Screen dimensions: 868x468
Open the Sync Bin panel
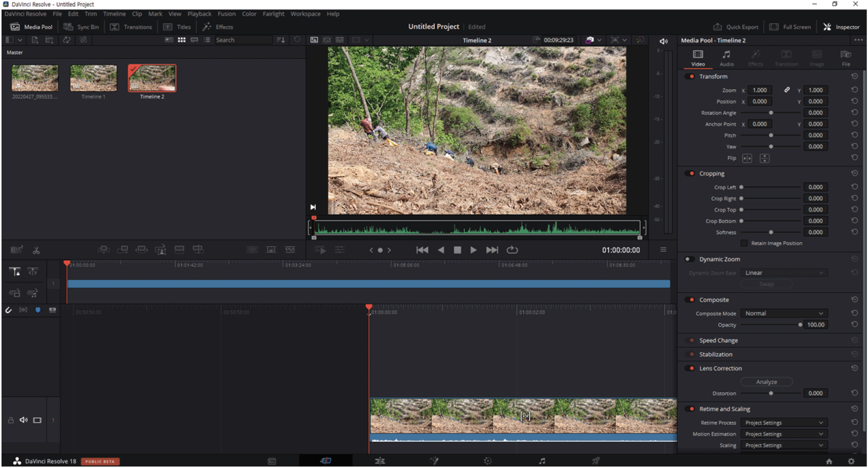tap(81, 27)
